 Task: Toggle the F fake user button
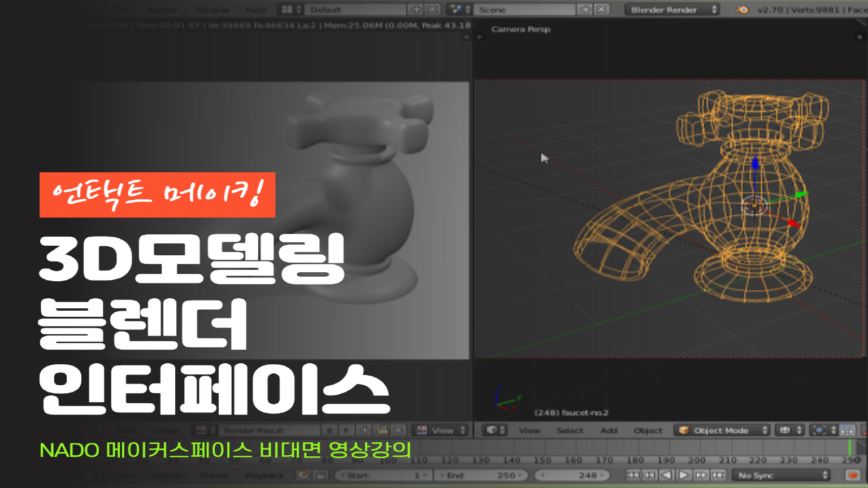[346, 430]
